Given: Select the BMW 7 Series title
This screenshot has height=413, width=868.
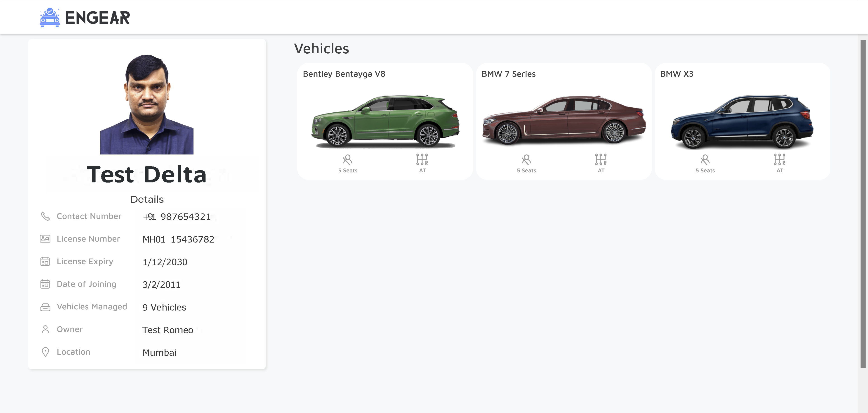Looking at the screenshot, I should pos(508,74).
